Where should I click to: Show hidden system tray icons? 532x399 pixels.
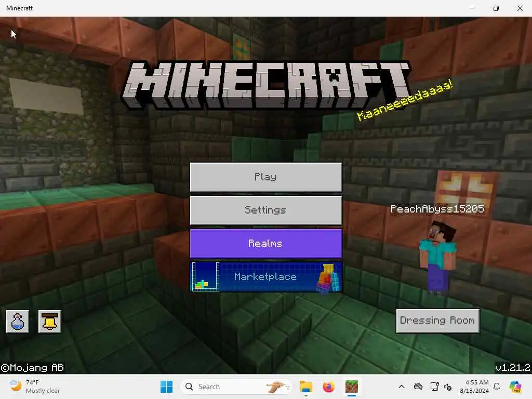(x=402, y=387)
